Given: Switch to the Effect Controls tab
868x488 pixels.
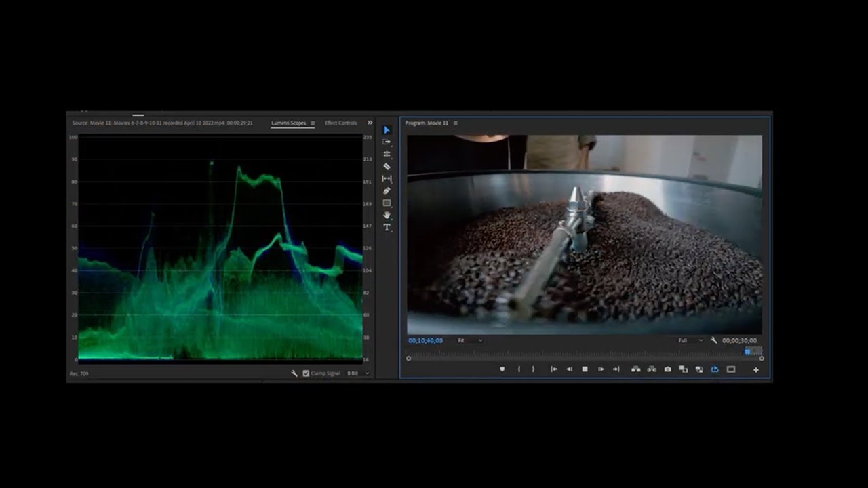Looking at the screenshot, I should click(x=340, y=123).
